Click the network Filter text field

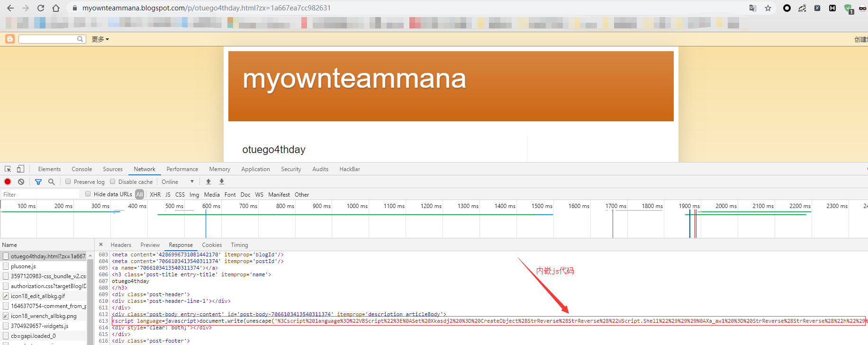[40, 194]
